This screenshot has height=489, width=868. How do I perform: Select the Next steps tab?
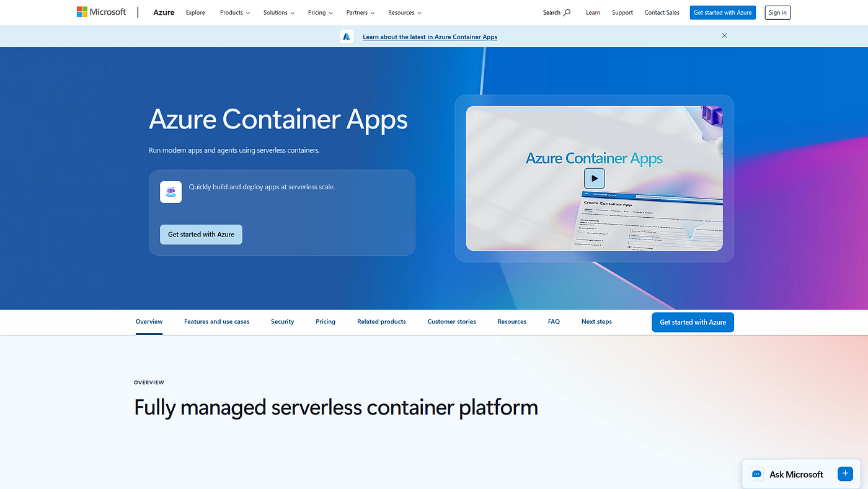pos(596,322)
